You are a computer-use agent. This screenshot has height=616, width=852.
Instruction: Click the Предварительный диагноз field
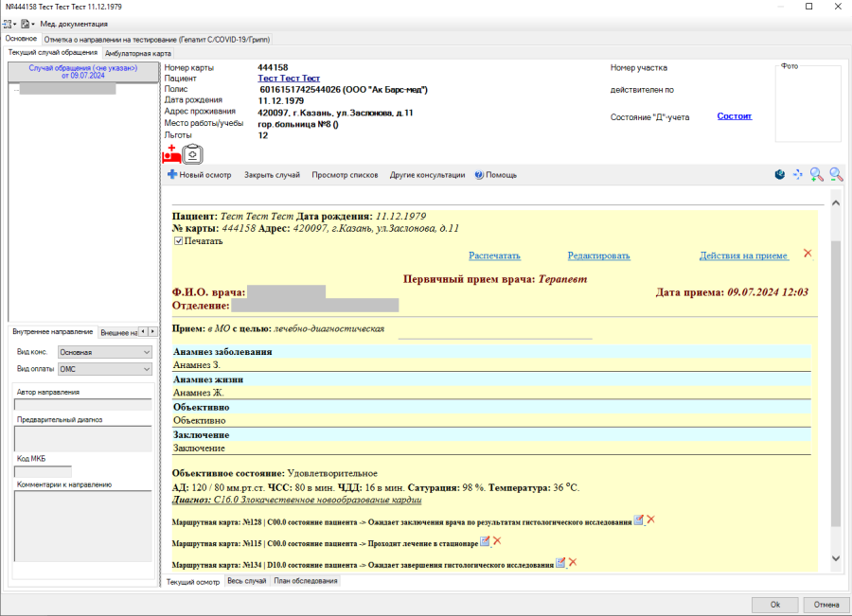pyautogui.click(x=82, y=439)
